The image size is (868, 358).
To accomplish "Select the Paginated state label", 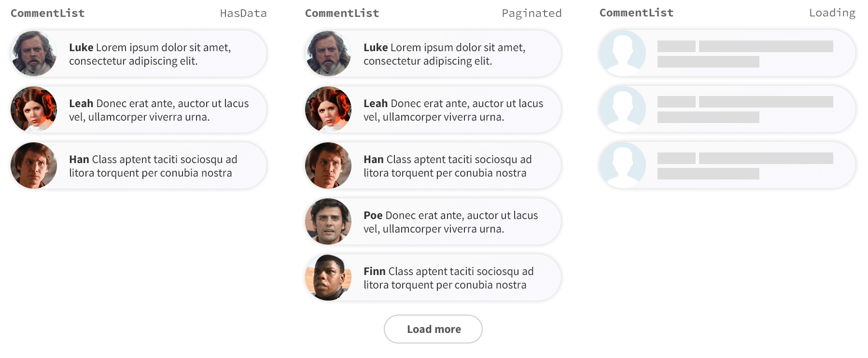I will coord(532,13).
